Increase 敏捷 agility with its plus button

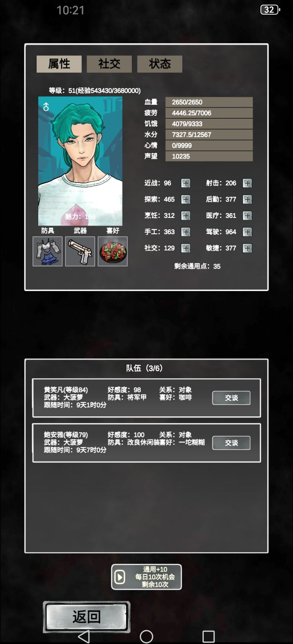tap(247, 248)
